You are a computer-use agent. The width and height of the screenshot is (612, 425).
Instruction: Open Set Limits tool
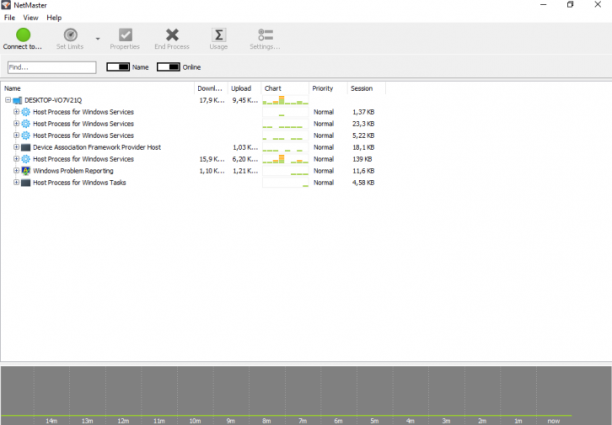pos(70,39)
